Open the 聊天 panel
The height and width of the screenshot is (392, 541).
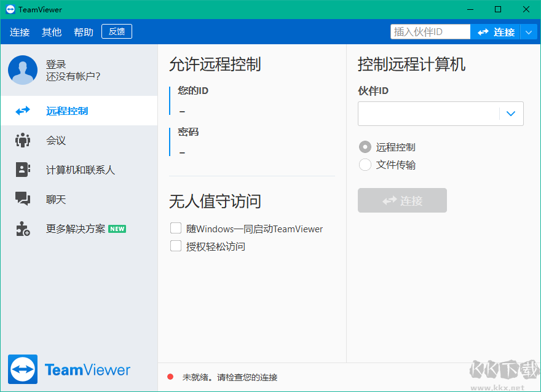click(23, 199)
